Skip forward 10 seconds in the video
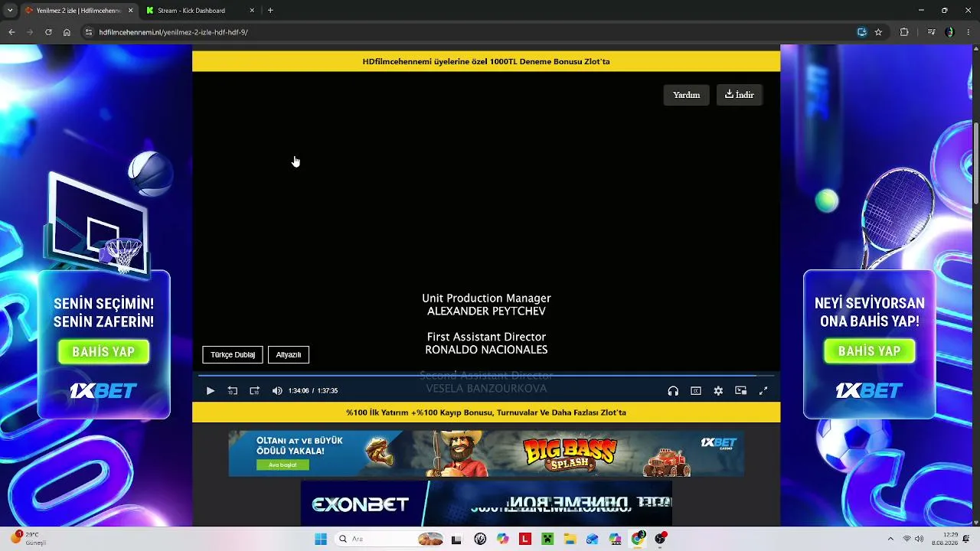 point(255,391)
